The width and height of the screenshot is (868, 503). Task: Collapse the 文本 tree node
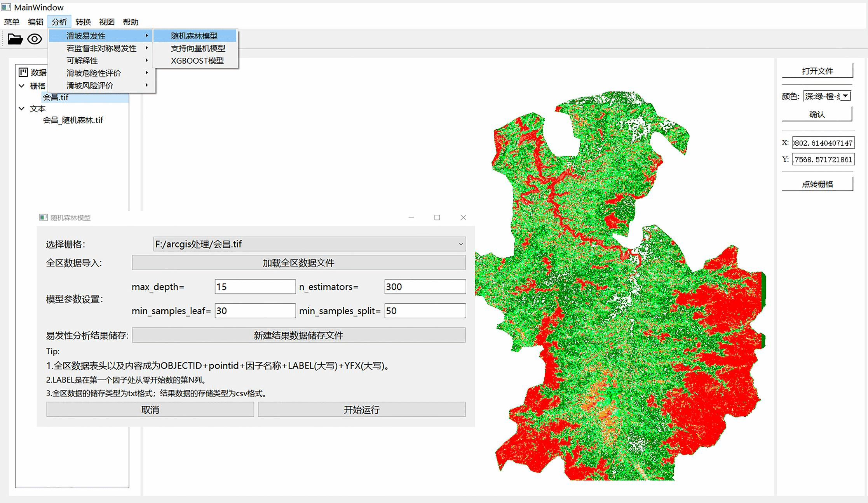[x=22, y=109]
